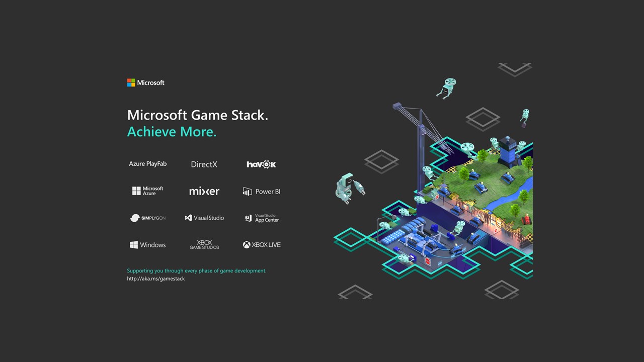Click the DirectX logo

coord(204,164)
